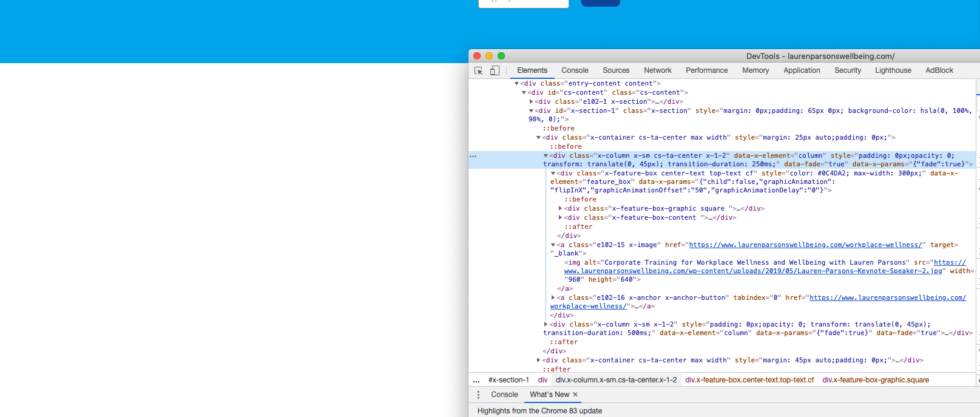Select the What's New drawer tab
Image resolution: width=980 pixels, height=417 pixels.
pos(550,395)
